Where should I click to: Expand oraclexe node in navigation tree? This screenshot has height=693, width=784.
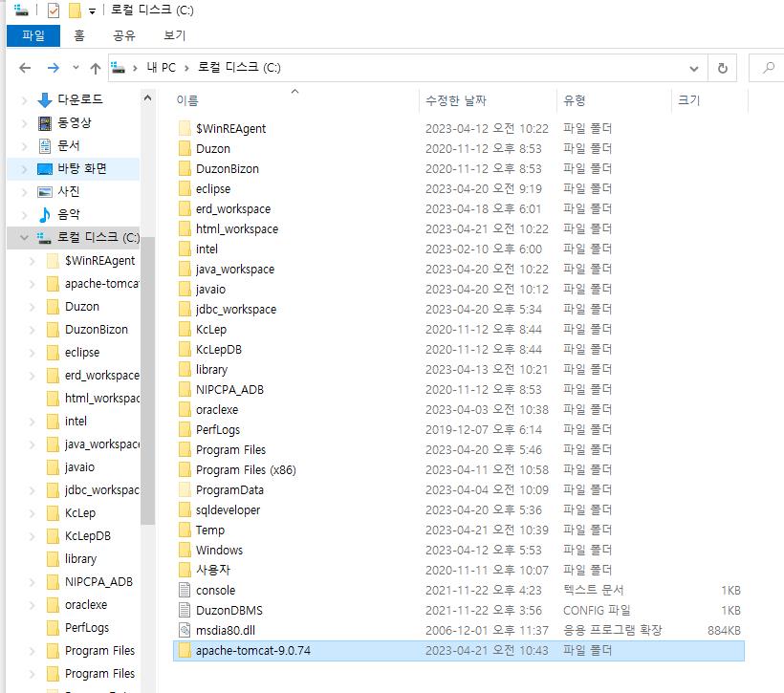point(32,605)
